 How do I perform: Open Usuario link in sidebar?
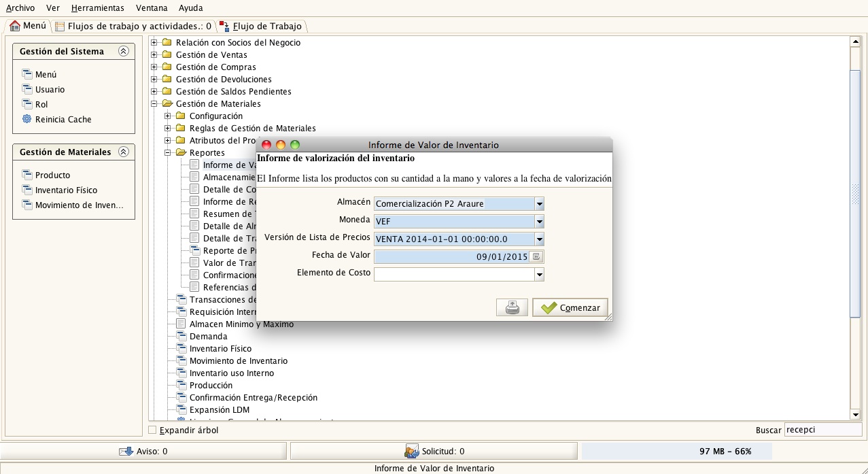tap(50, 89)
